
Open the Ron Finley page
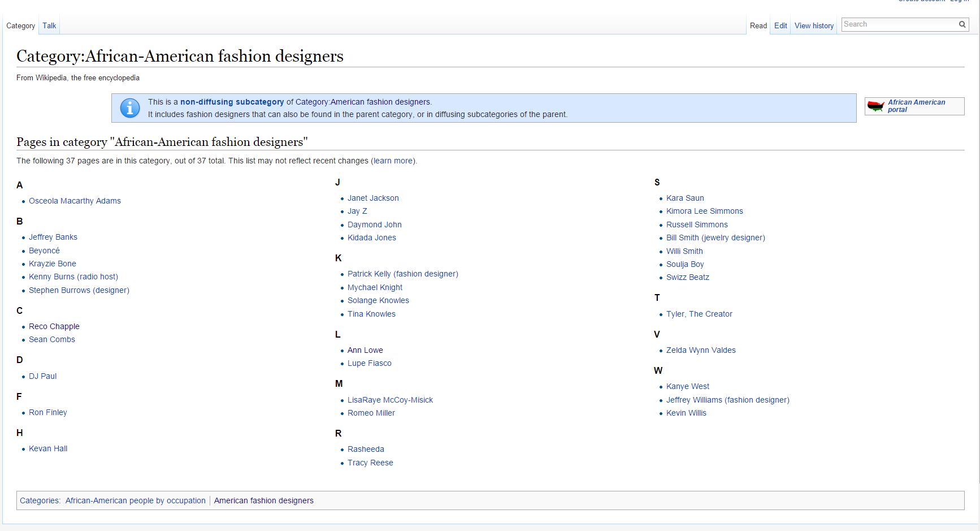[x=48, y=412]
